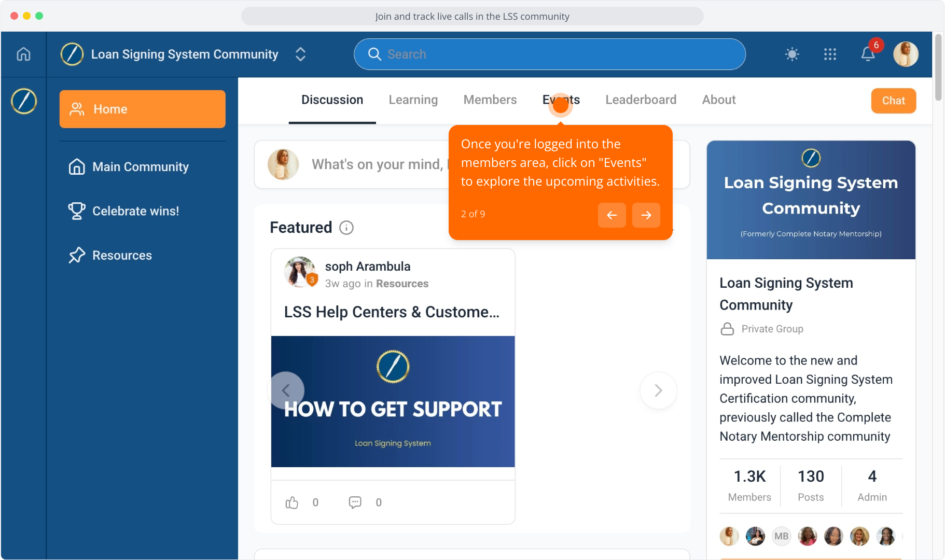The image size is (945, 560).
Task: Click the magnifying glass search icon
Action: pos(374,54)
